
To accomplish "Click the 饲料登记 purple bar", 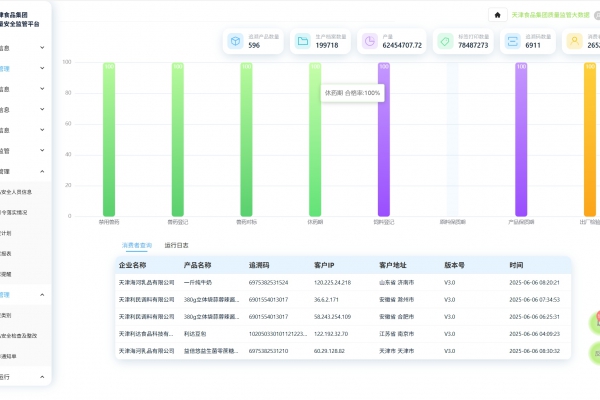I will point(384,140).
